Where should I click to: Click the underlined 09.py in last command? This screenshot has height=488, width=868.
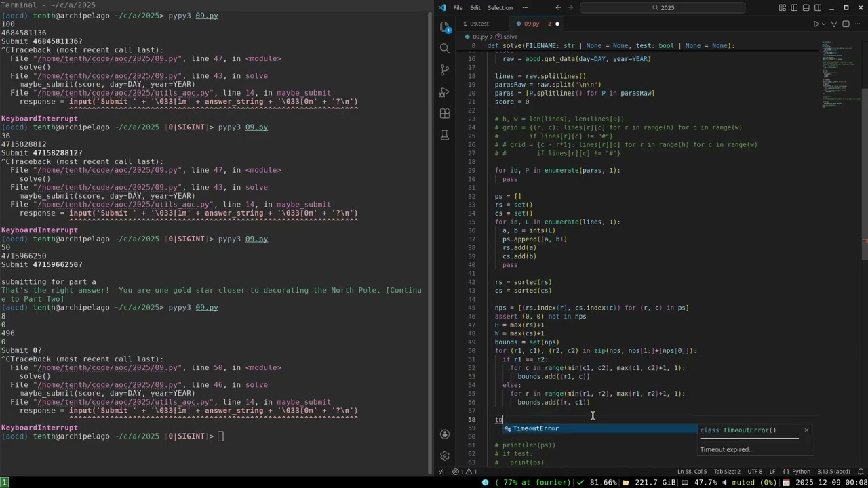point(207,308)
